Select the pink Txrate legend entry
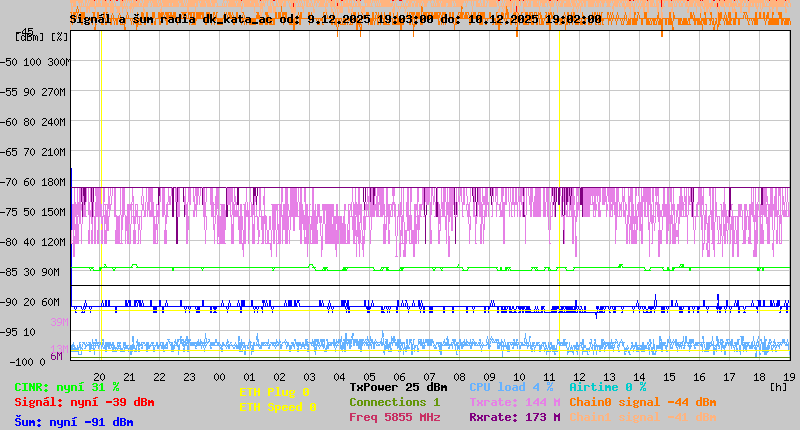The width and height of the screenshot is (800, 430). 514,402
